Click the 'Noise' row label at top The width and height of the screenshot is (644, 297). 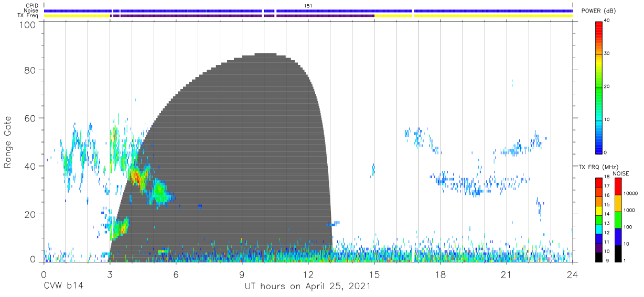(31, 10)
